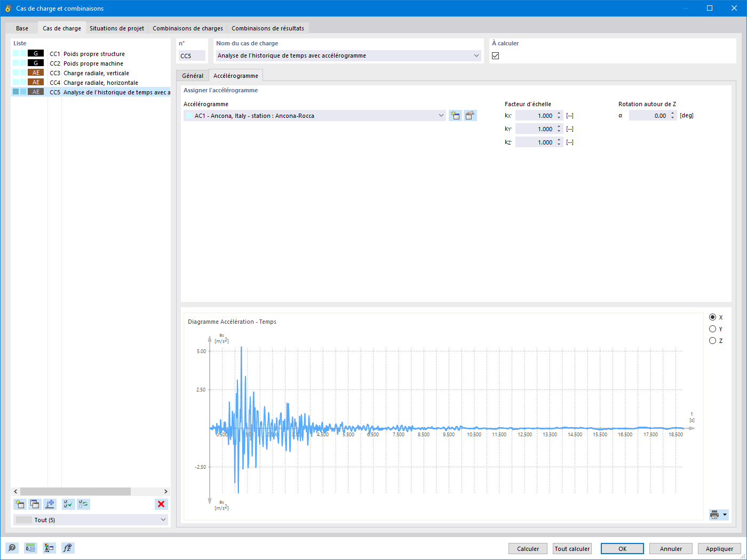Copy selected load case icon
747x560 pixels.
point(35,504)
